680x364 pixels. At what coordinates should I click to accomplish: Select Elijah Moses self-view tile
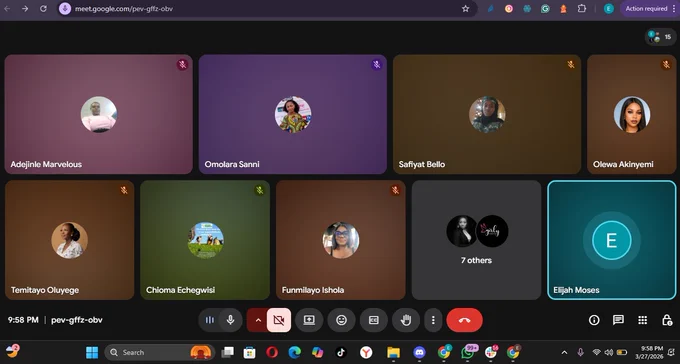pyautogui.click(x=611, y=240)
